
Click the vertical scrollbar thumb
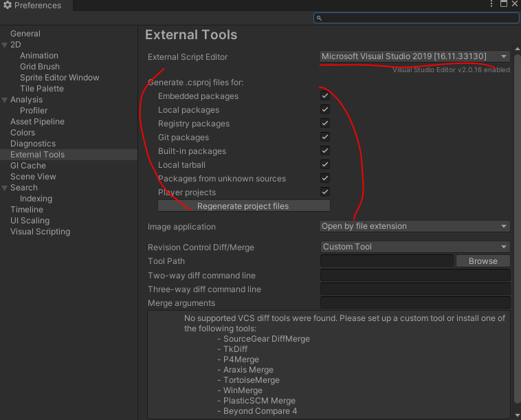click(x=518, y=230)
